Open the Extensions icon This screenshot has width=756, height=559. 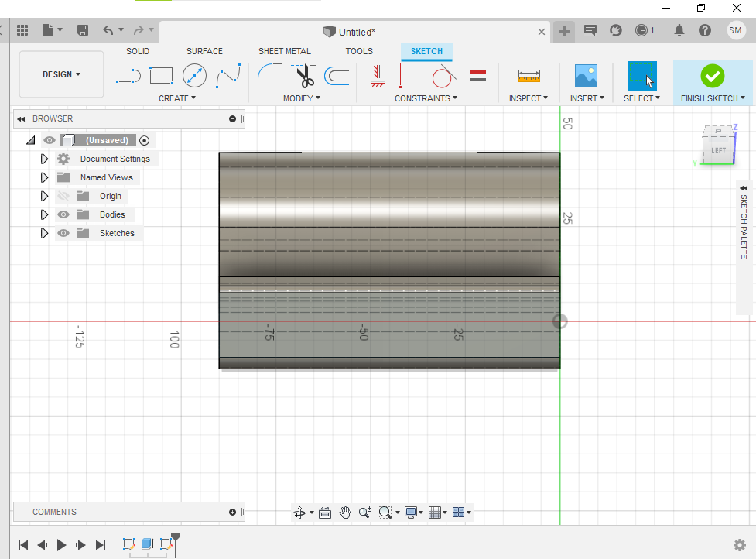[616, 30]
